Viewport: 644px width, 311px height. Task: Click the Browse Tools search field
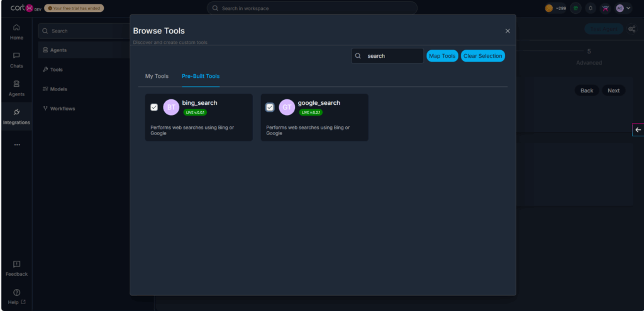click(387, 56)
